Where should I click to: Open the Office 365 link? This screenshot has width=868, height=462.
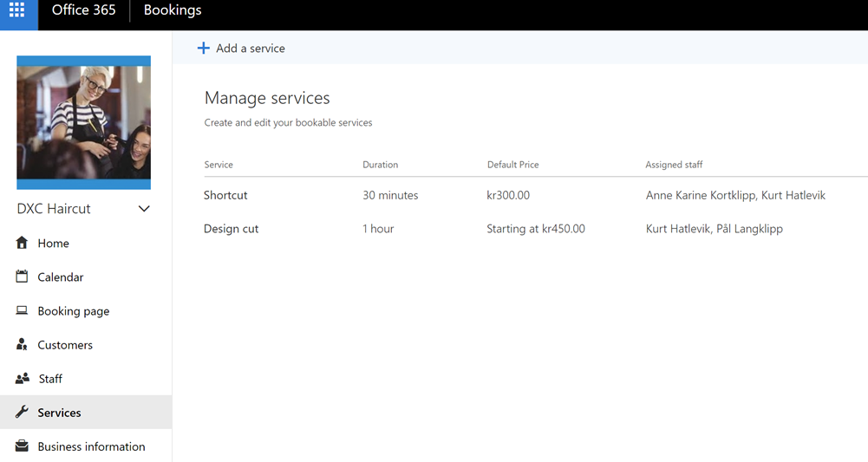(83, 10)
